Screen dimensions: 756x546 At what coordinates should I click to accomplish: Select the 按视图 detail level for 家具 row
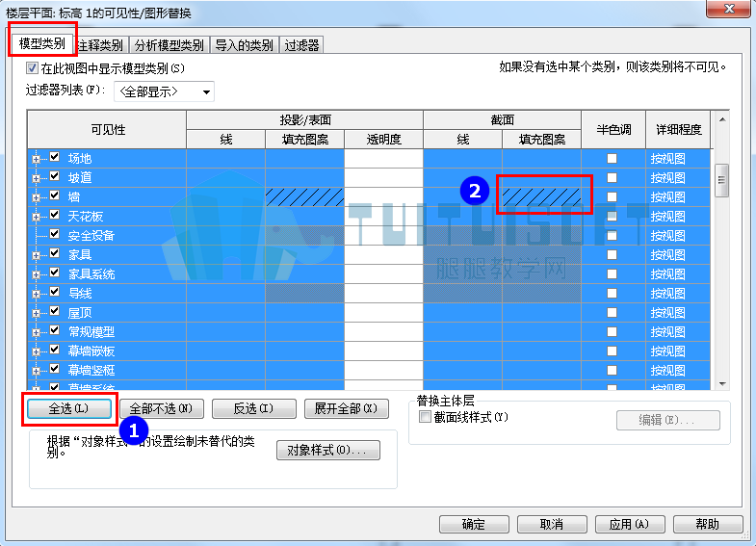pos(668,255)
